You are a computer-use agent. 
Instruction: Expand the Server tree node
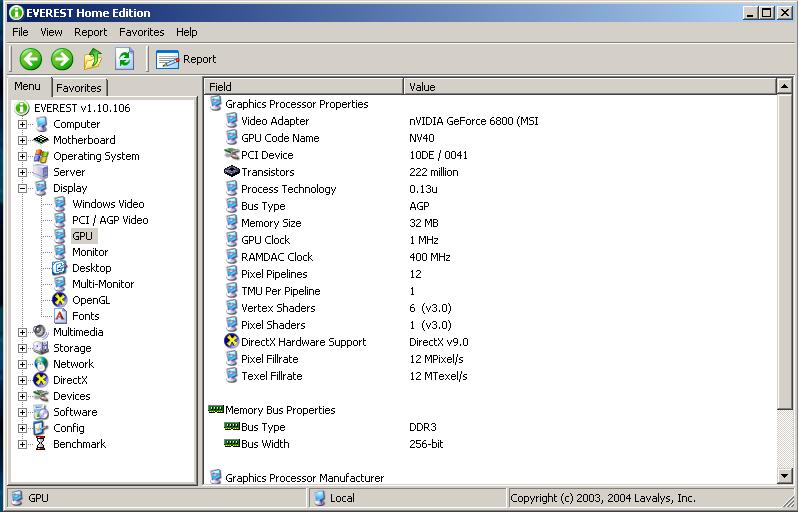(x=22, y=172)
